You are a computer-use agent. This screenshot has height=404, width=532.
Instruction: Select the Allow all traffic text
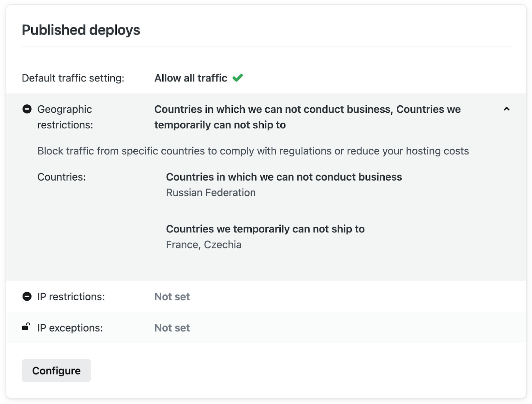coord(191,78)
